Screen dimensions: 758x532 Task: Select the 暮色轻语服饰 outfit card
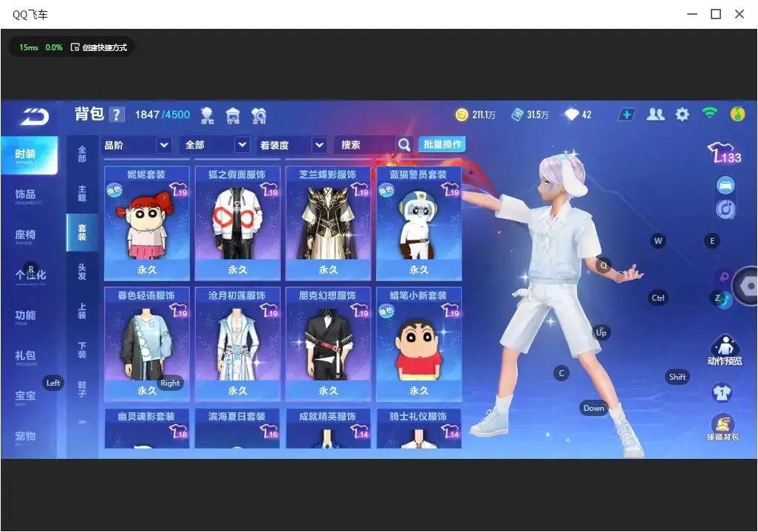pos(147,344)
